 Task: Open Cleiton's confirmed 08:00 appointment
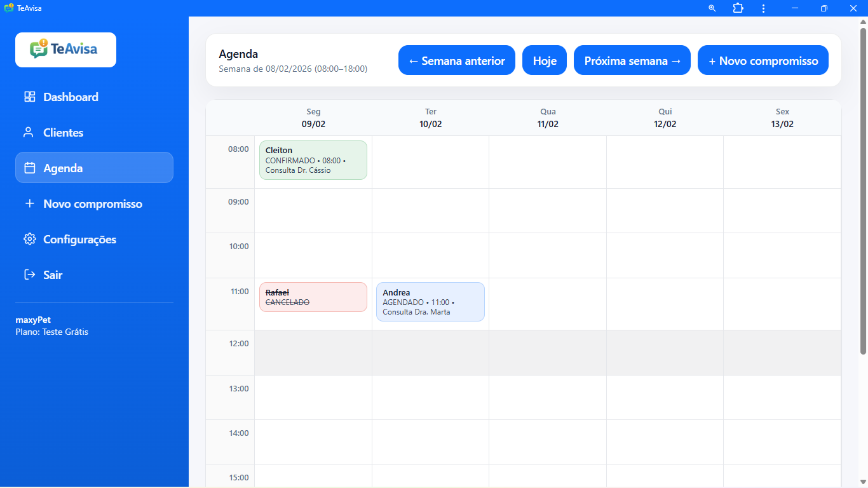point(313,160)
